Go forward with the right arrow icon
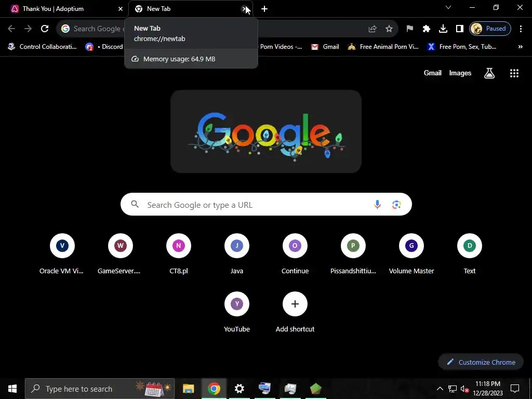The image size is (532, 399). click(x=28, y=29)
